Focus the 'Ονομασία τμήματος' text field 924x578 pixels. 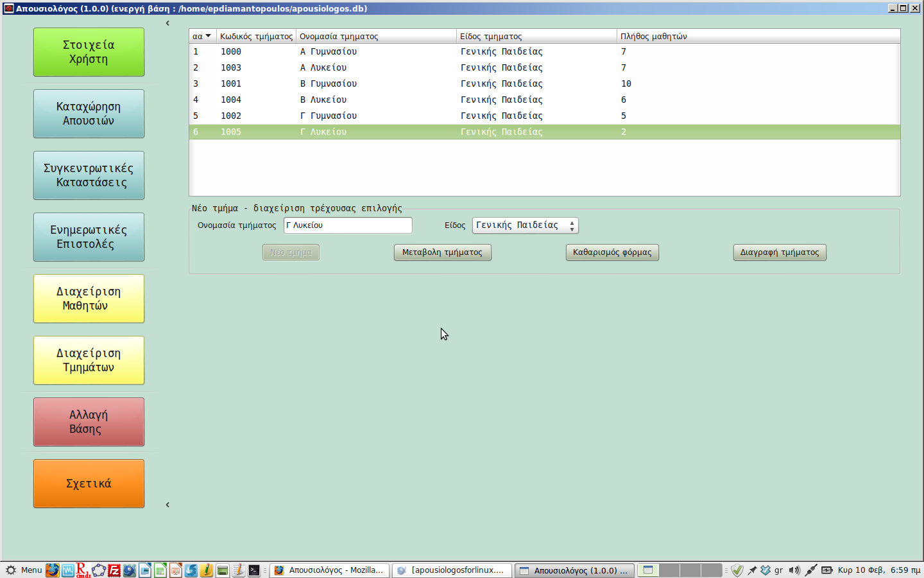pos(348,225)
